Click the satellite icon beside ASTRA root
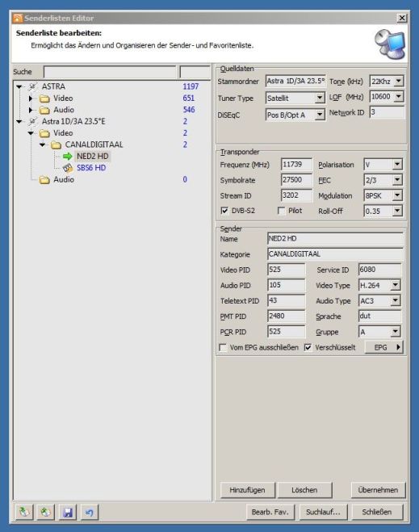 tap(32, 86)
